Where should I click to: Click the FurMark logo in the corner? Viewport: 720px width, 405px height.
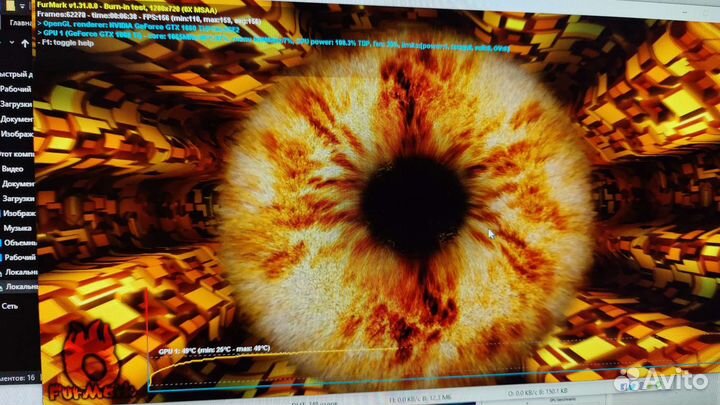tap(90, 361)
